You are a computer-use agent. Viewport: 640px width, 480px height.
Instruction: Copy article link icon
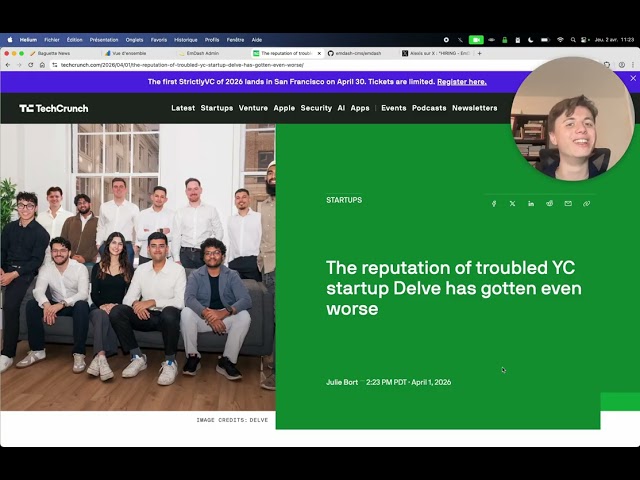click(x=587, y=203)
